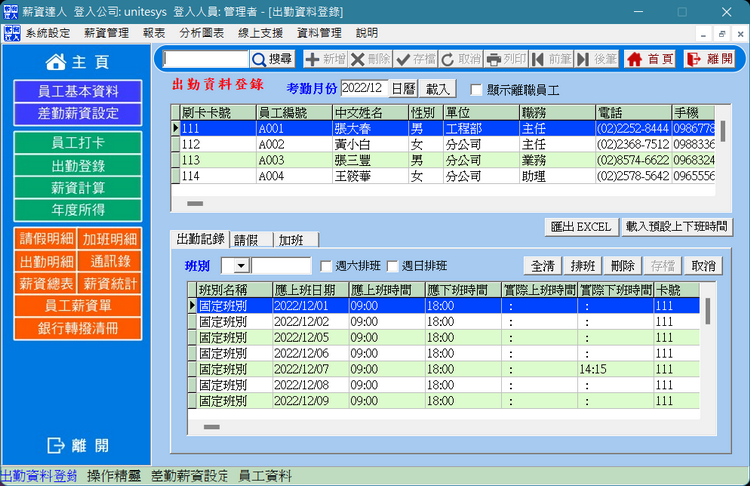Click the attendance list vertical scrollbar
Image resolution: width=750 pixels, height=486 pixels.
pyautogui.click(x=708, y=312)
